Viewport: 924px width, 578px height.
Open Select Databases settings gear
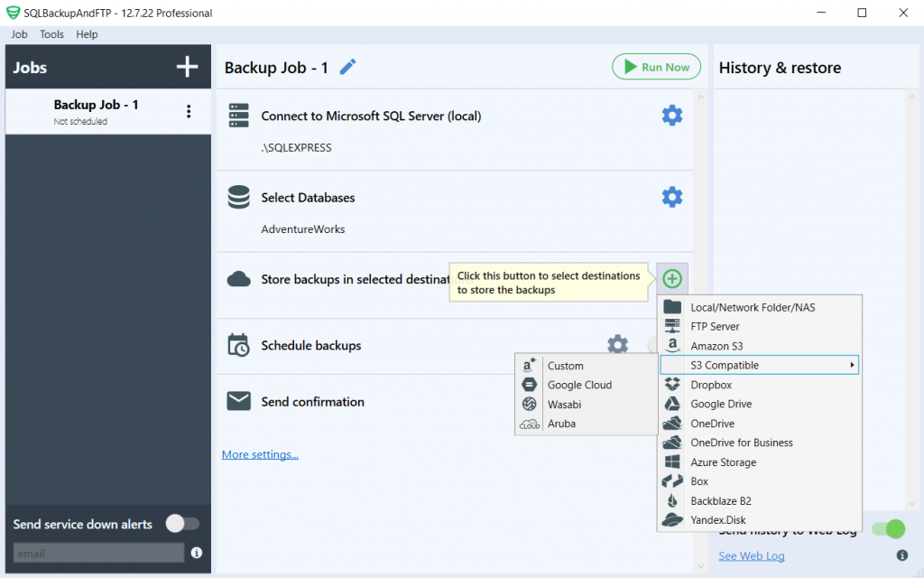(x=671, y=197)
